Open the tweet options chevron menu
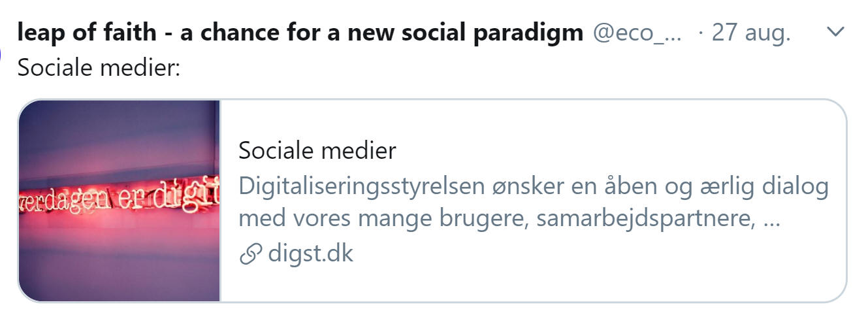868x313 pixels. [x=835, y=32]
